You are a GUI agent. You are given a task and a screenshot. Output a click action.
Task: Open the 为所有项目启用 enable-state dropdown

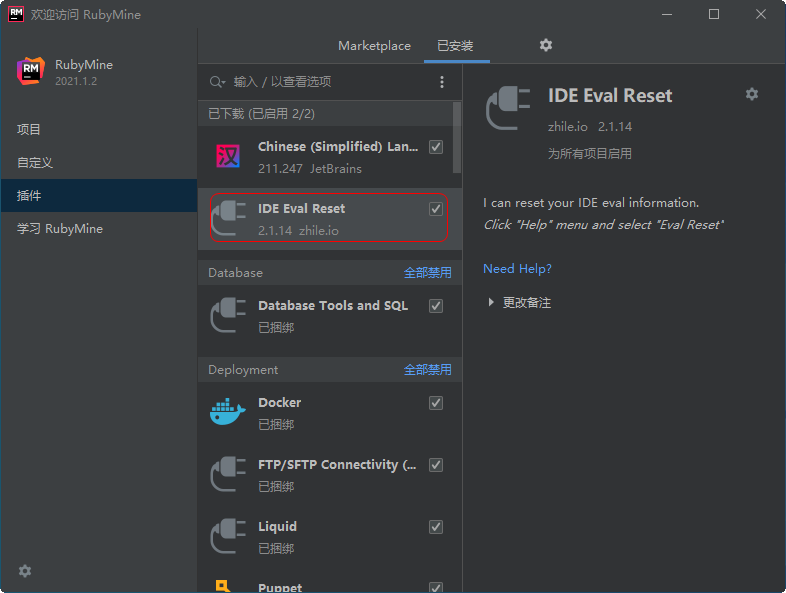tap(590, 153)
